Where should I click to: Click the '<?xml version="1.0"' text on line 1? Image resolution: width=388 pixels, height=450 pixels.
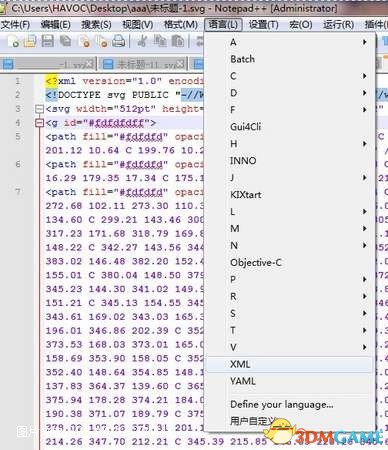103,81
